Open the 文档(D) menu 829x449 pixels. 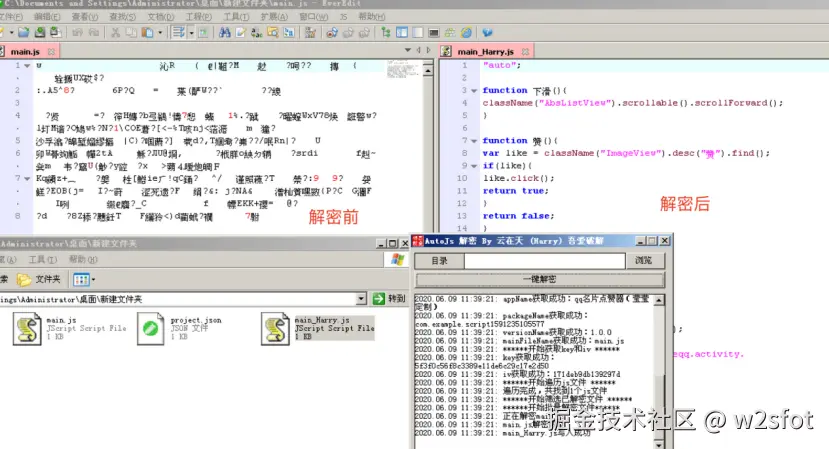tap(160, 17)
